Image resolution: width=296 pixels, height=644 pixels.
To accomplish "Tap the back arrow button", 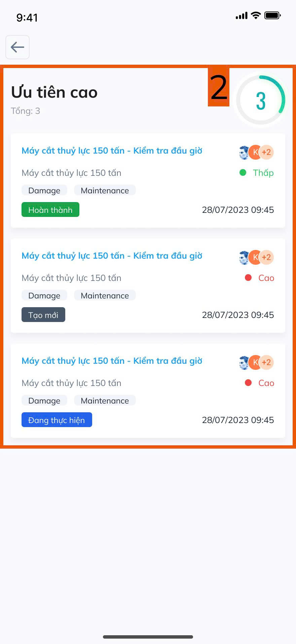I will pos(17,47).
